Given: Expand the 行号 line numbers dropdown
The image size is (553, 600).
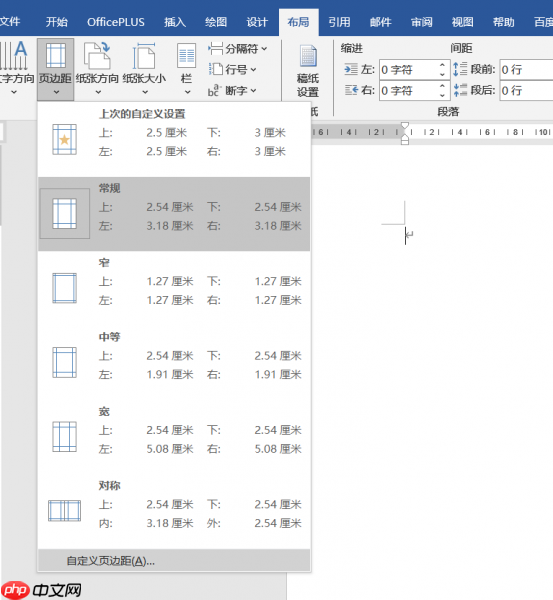Looking at the screenshot, I should (x=233, y=70).
